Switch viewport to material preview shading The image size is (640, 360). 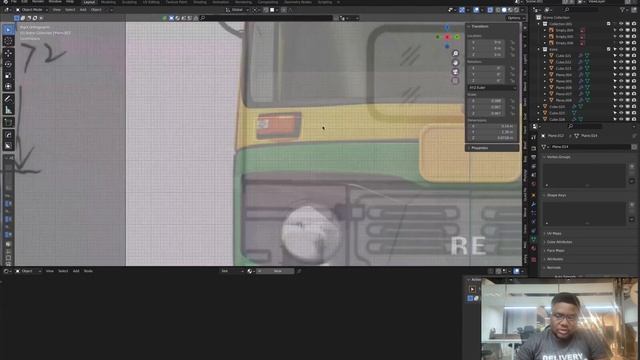[511, 10]
